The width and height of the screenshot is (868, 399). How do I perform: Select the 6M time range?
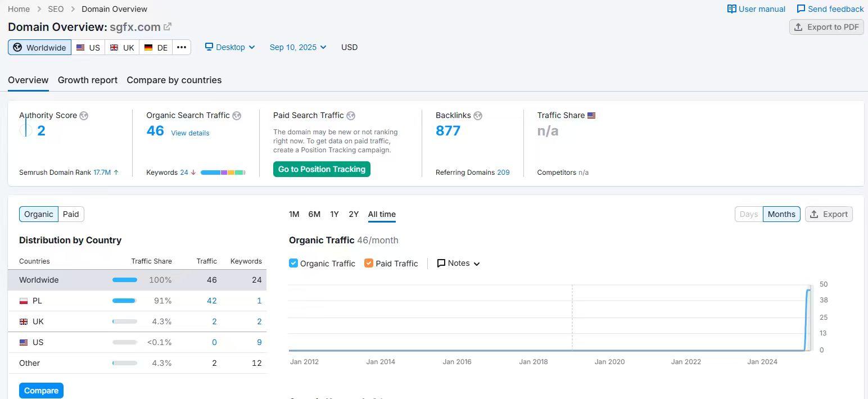[x=314, y=214]
